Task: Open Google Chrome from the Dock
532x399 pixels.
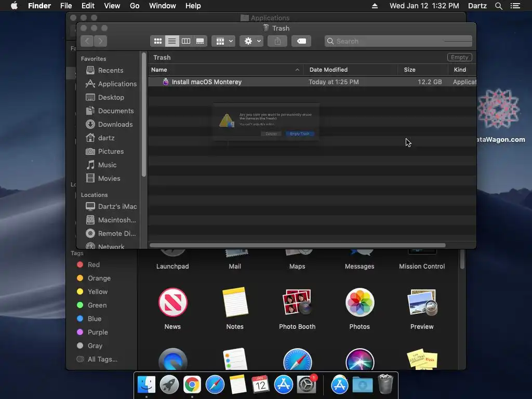Action: pyautogui.click(x=192, y=385)
